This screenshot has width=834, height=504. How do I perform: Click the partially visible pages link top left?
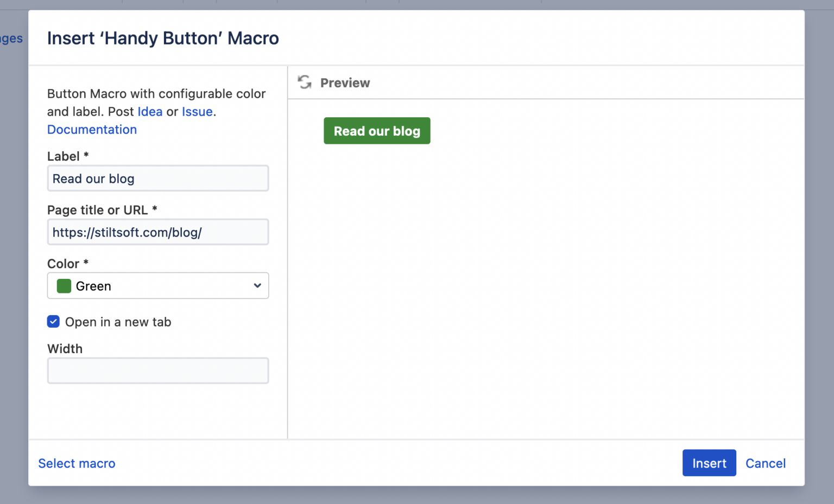coord(10,38)
